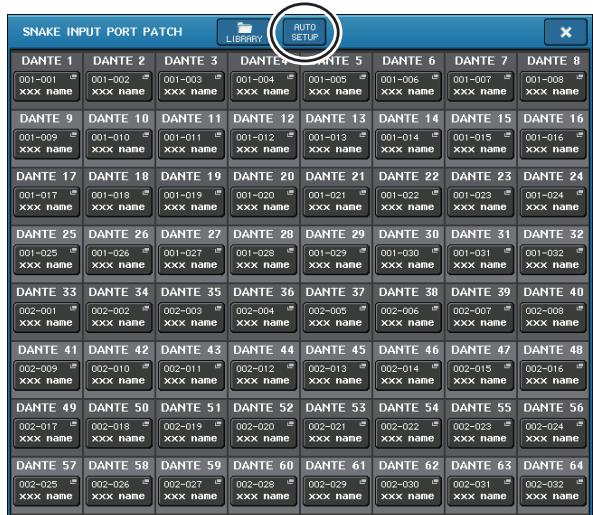This screenshot has width=593, height=515.
Task: Select DANTE 26 port 001-026
Action: tap(119, 260)
